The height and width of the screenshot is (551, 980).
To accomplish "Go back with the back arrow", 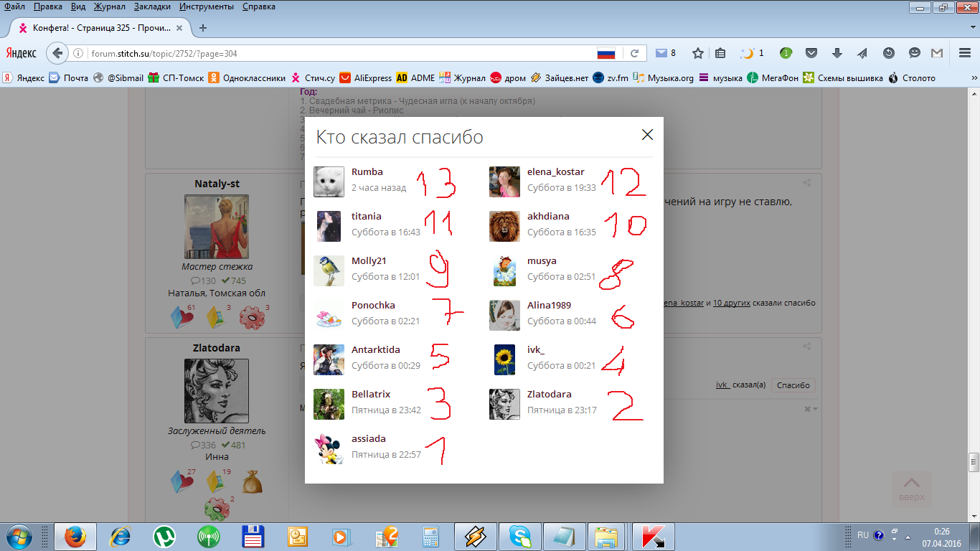I will [57, 53].
